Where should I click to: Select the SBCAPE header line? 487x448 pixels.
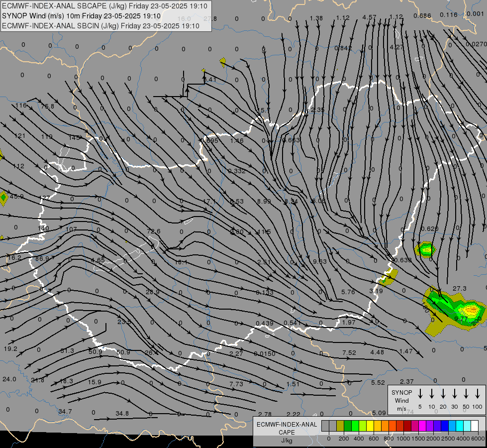[104, 6]
